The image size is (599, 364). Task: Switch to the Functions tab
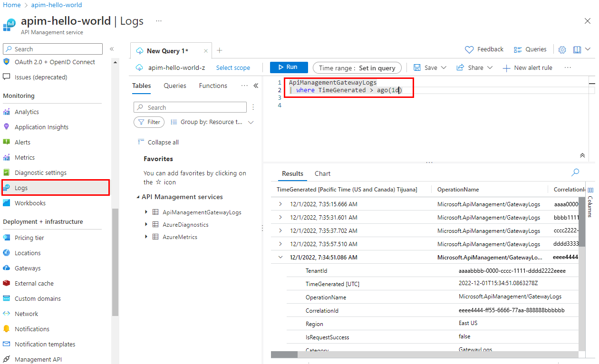click(213, 86)
